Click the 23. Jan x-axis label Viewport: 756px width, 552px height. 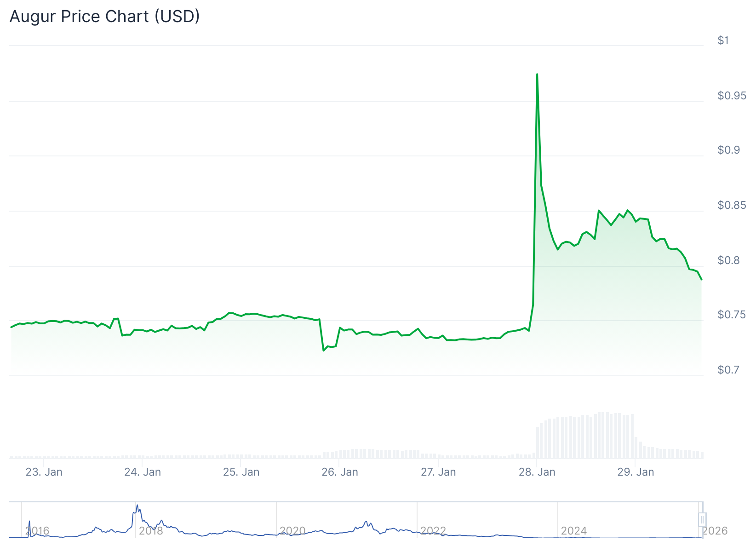click(x=44, y=472)
